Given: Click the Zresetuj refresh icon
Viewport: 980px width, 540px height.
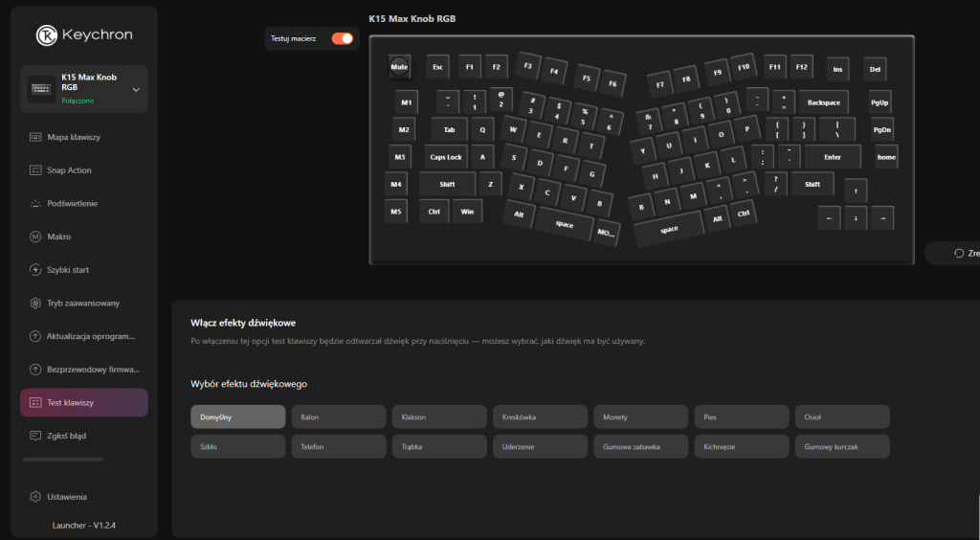Looking at the screenshot, I should pyautogui.click(x=959, y=253).
